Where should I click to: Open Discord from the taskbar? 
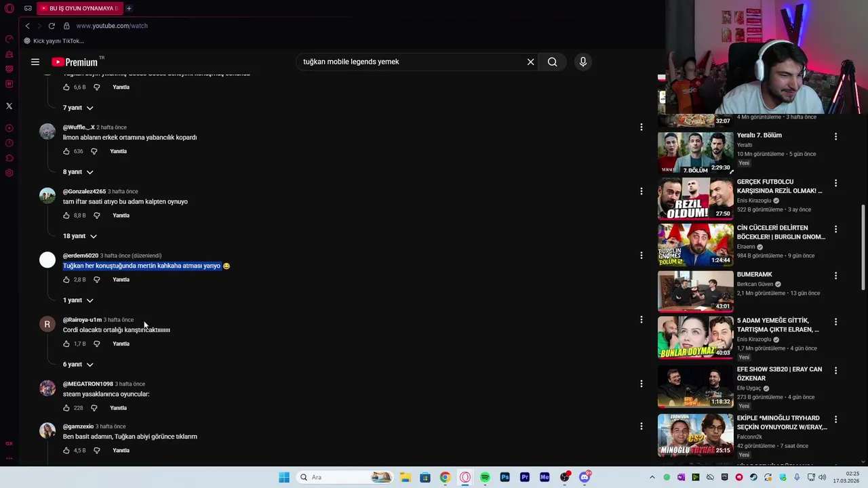point(585,477)
